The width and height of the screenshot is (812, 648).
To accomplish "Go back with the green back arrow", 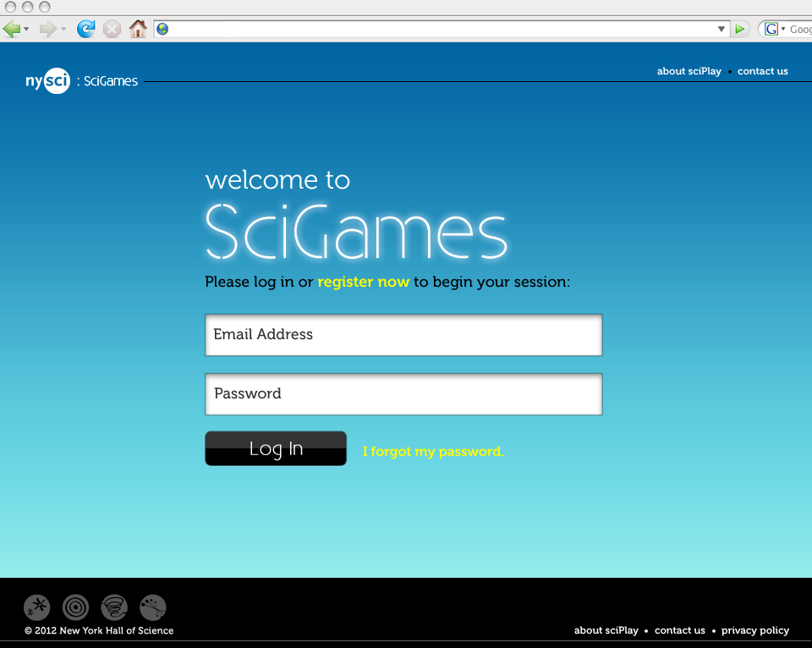I will 11,29.
